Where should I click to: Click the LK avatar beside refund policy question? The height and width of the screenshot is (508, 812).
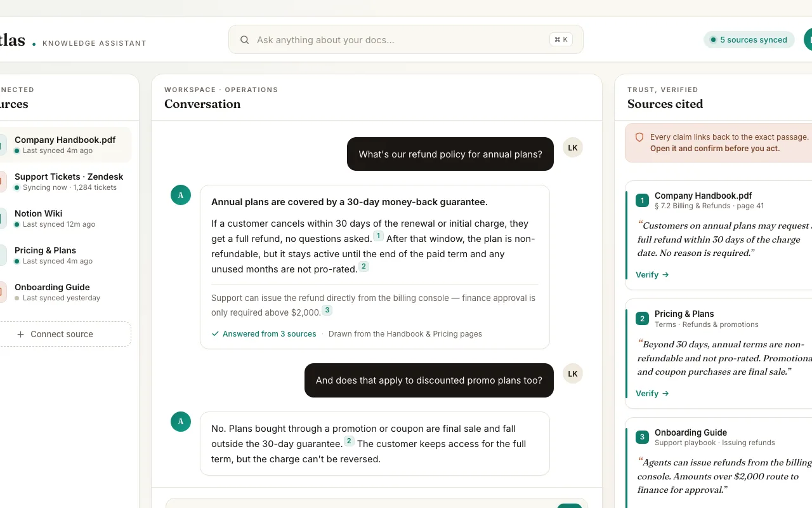point(573,147)
